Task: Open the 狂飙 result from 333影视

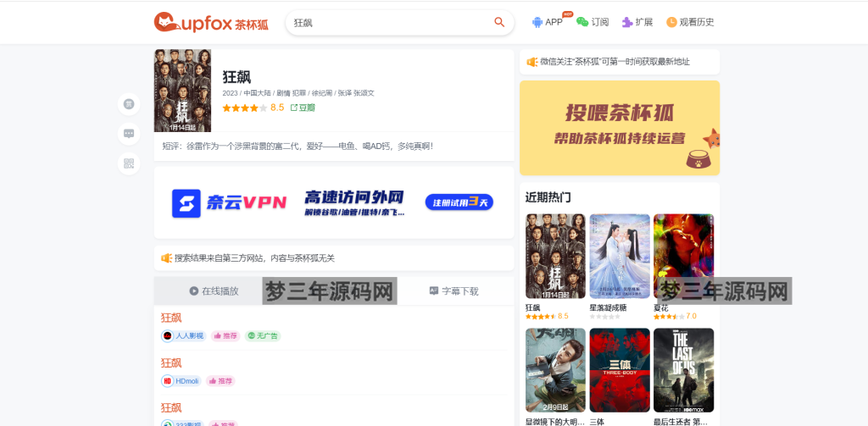Action: [x=171, y=407]
